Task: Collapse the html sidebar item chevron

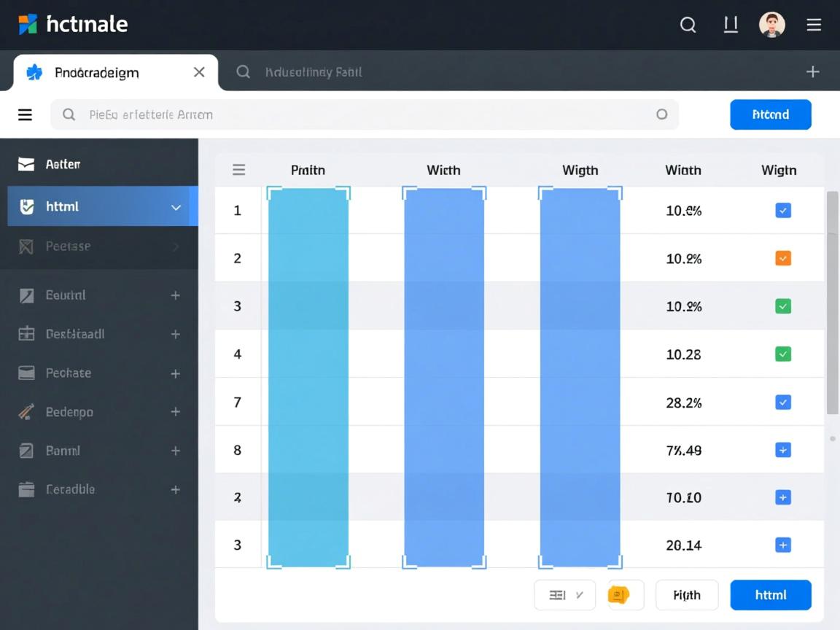Action: click(x=176, y=207)
